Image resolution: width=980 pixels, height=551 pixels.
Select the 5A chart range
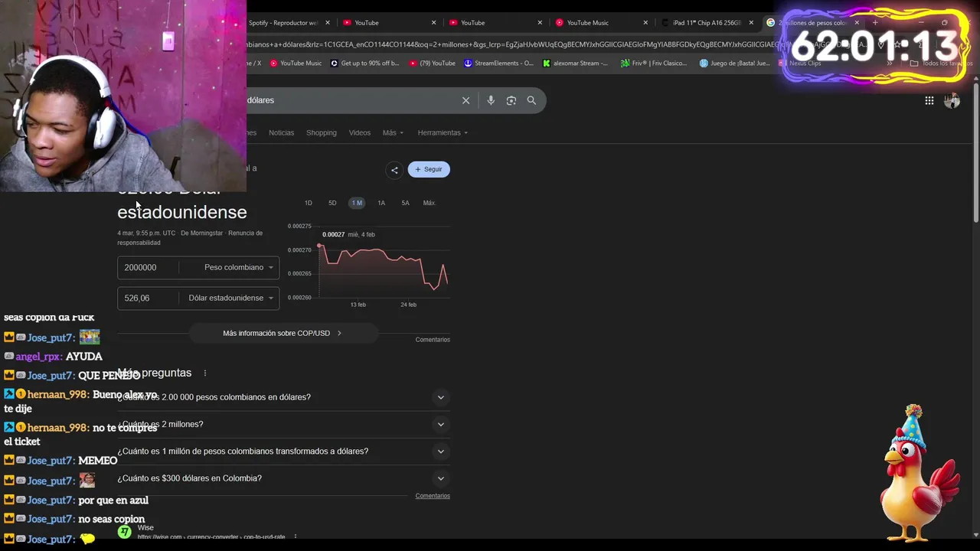(405, 203)
